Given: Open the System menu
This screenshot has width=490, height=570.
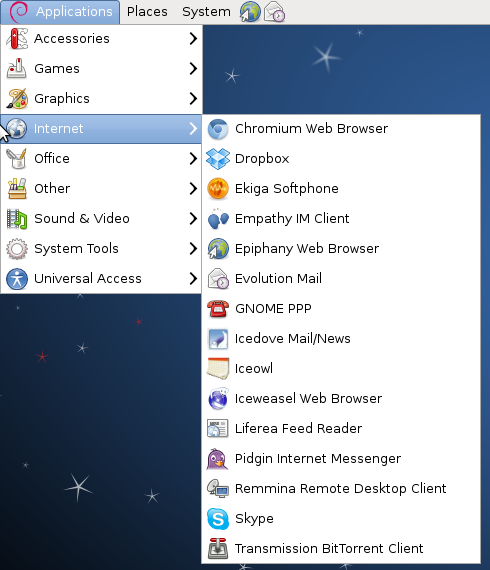Looking at the screenshot, I should tap(206, 12).
